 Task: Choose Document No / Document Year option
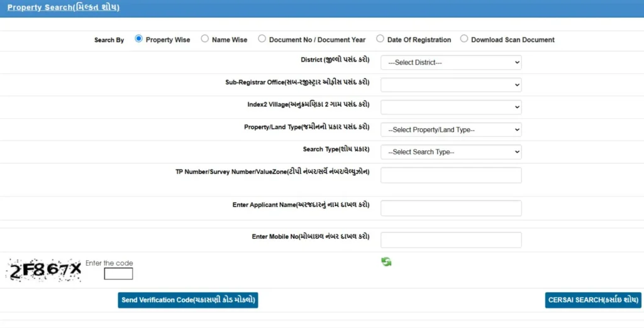262,39
